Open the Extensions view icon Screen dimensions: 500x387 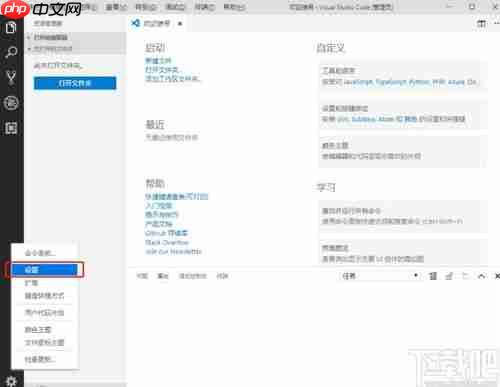11,128
